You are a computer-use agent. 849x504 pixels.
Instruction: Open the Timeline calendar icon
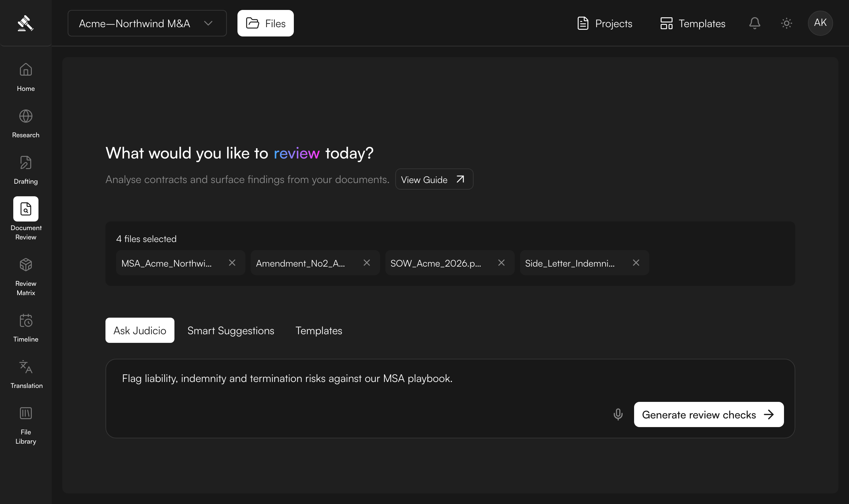(x=26, y=320)
